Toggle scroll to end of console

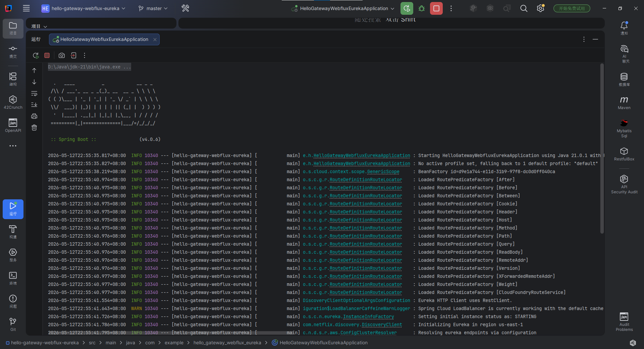click(x=34, y=105)
